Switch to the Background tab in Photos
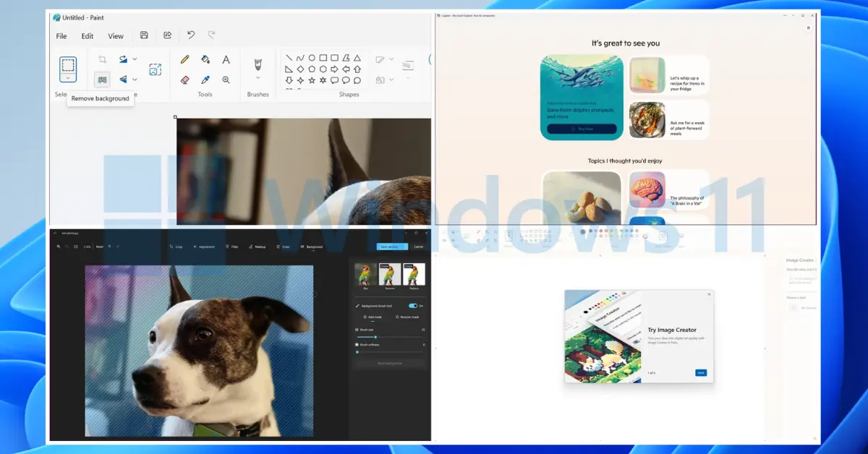 click(312, 247)
